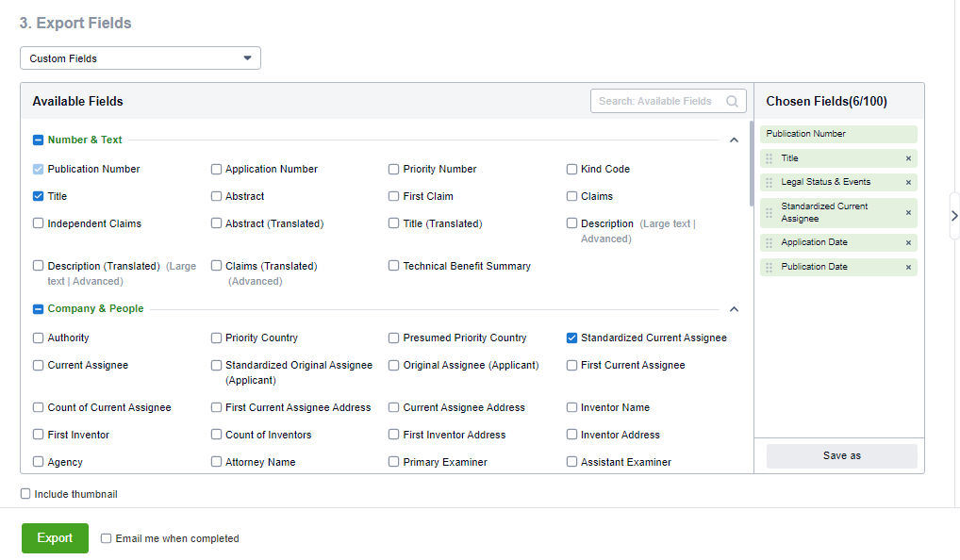Remove Title from chosen fields
The width and height of the screenshot is (960, 560).
(x=908, y=158)
